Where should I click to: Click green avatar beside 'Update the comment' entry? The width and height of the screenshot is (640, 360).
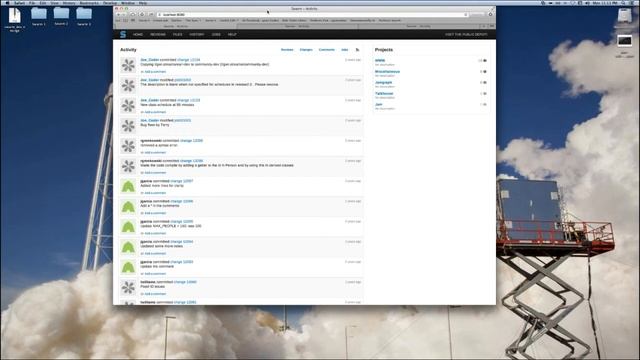128,267
